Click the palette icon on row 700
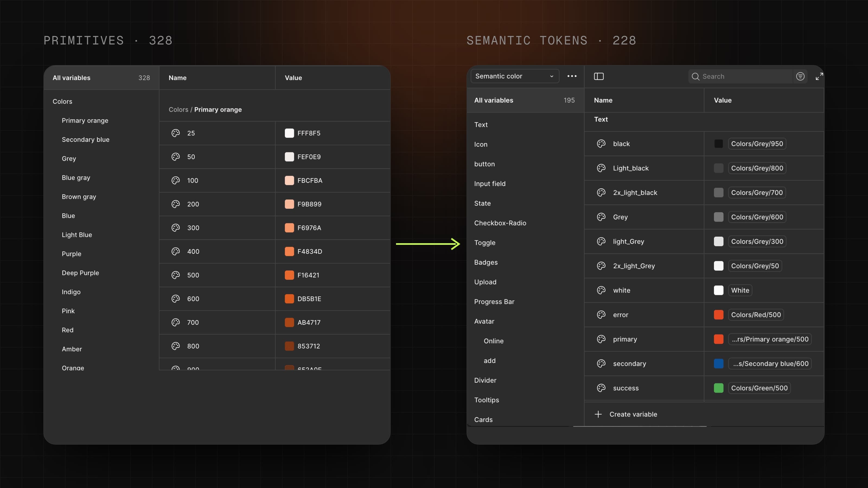The height and width of the screenshot is (488, 868). (175, 322)
